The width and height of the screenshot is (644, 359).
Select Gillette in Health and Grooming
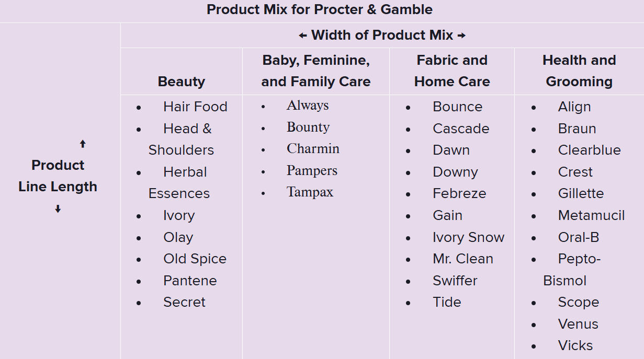pos(581,193)
